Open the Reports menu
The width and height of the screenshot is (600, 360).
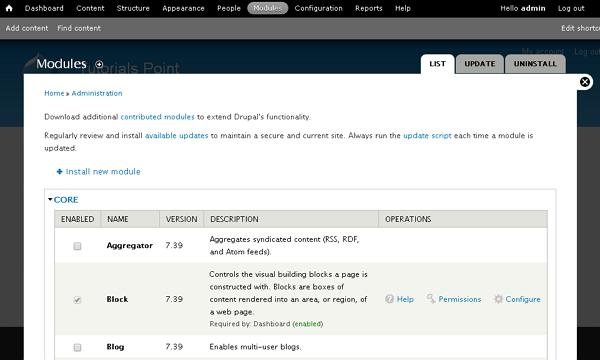(x=368, y=8)
